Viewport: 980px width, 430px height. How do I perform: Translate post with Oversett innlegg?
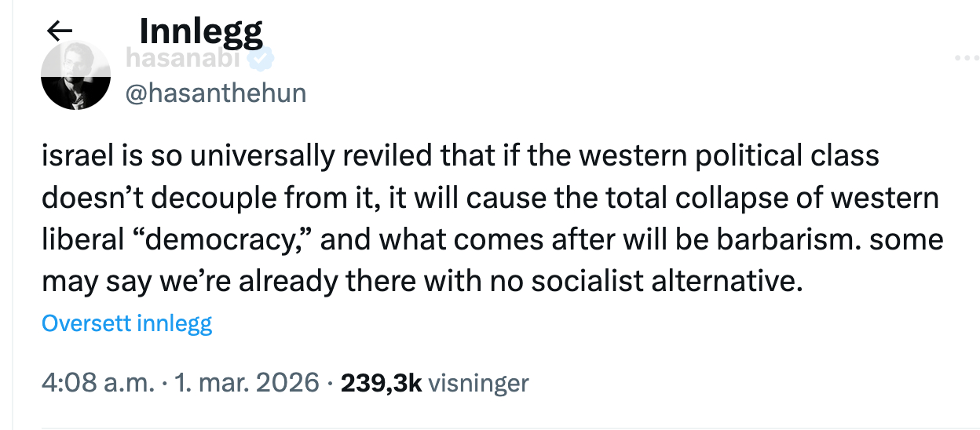[x=126, y=323]
